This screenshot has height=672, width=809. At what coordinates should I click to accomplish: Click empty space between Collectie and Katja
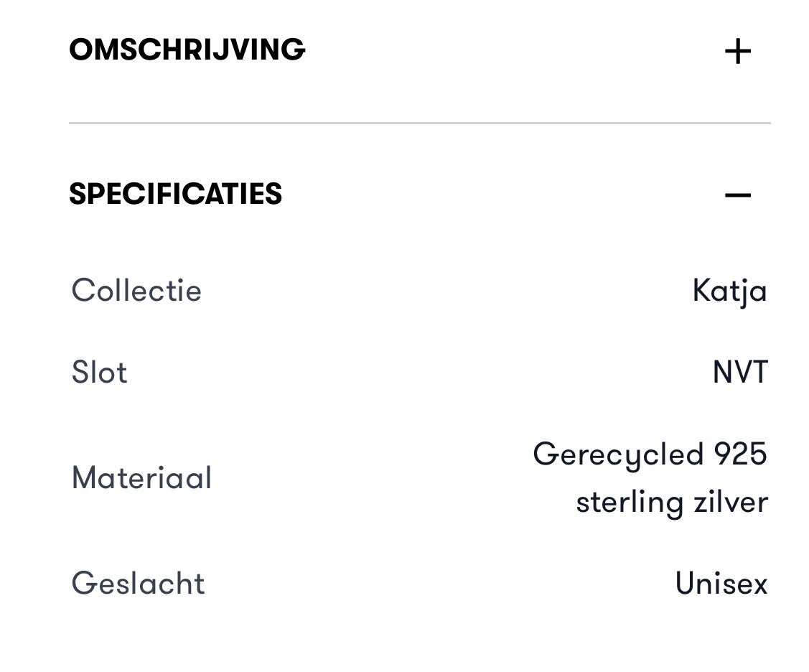pyautogui.click(x=445, y=291)
